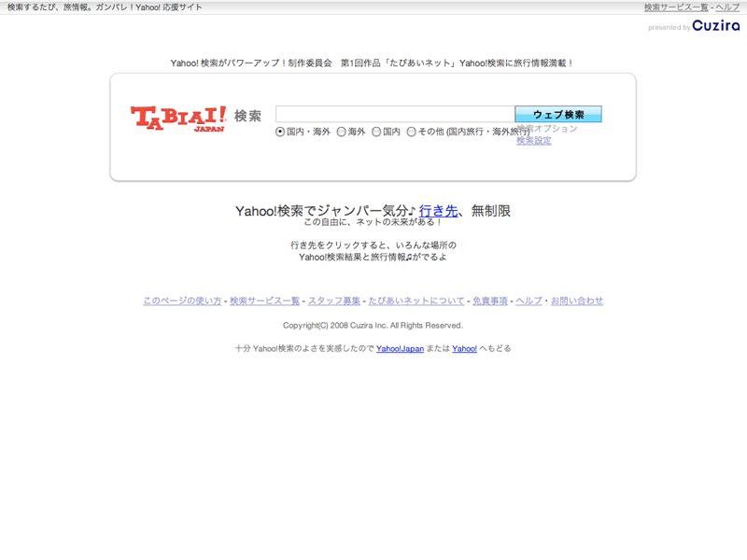Click the ウェブ検索 button
747x560 pixels.
click(557, 114)
